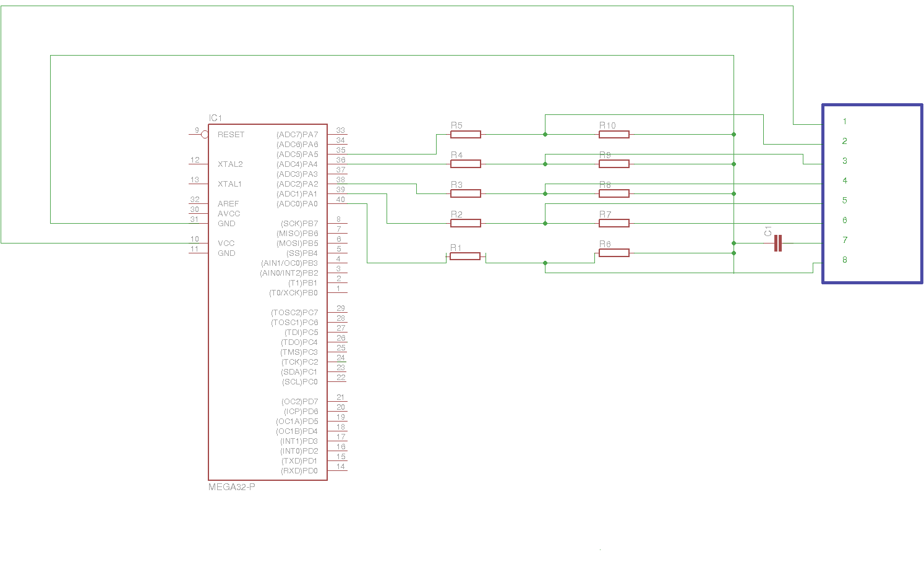Click pin 3 inside the blue connector box
This screenshot has height=568, width=924.
point(845,161)
